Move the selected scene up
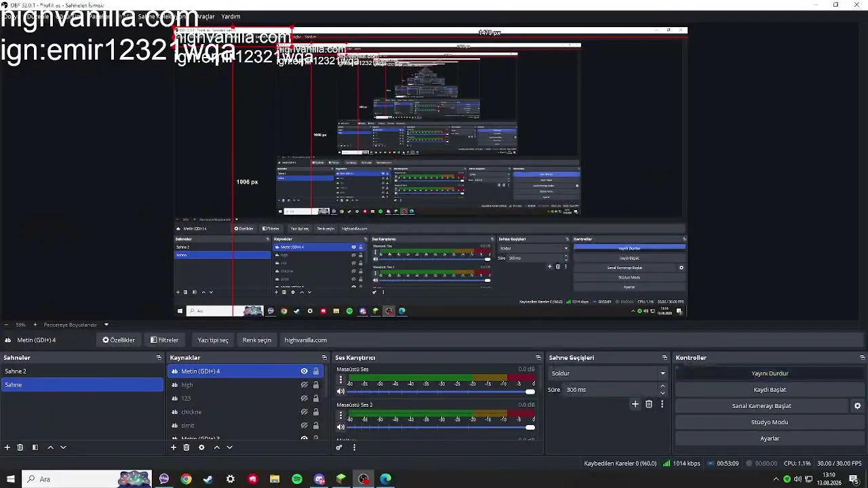The image size is (868, 488). 50,447
